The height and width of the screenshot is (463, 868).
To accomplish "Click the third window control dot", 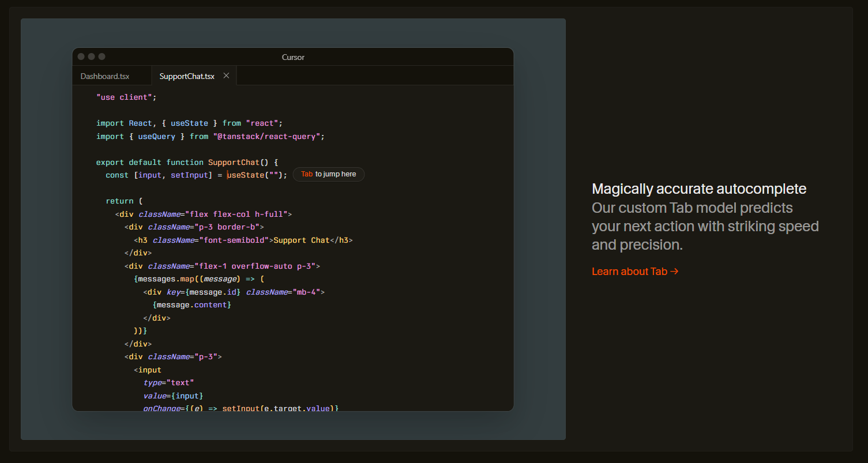I will point(102,57).
